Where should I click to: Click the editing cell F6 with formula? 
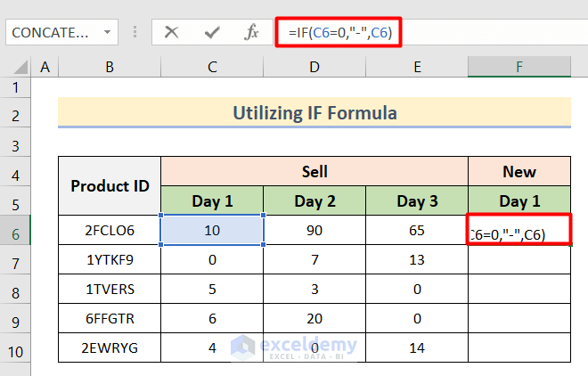pos(519,233)
